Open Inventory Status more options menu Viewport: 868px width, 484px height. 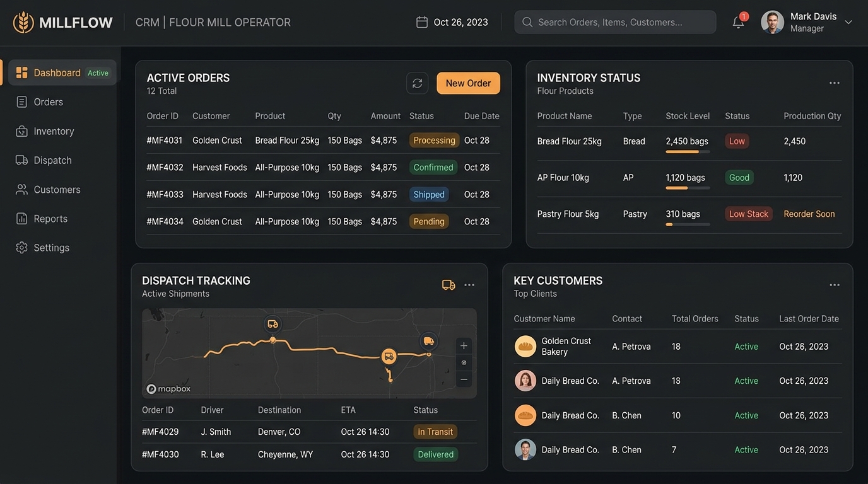point(834,83)
